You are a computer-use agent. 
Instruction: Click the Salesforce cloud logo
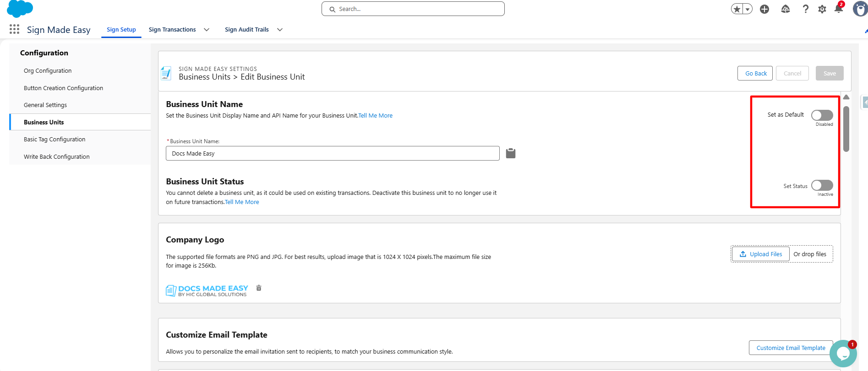[x=20, y=9]
